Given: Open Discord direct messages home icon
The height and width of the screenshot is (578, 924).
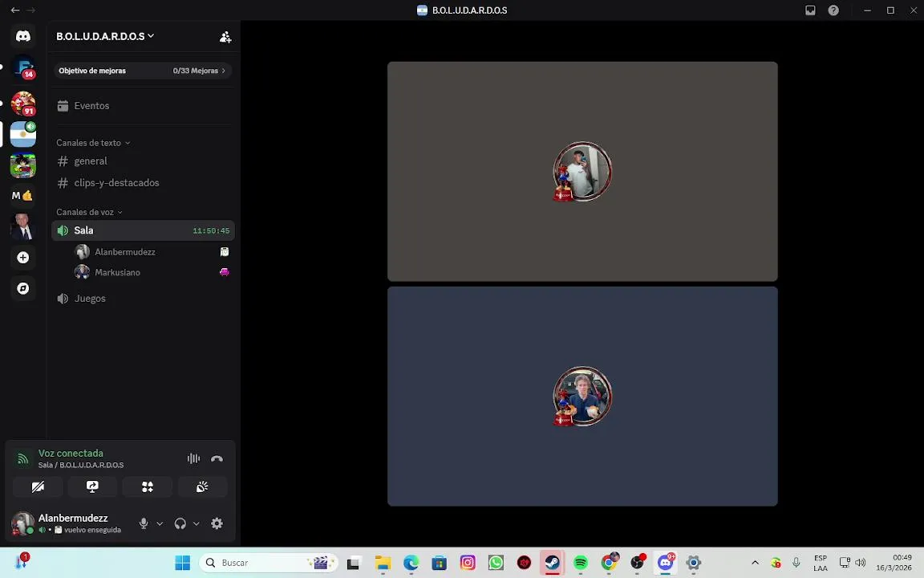Looking at the screenshot, I should pos(23,36).
